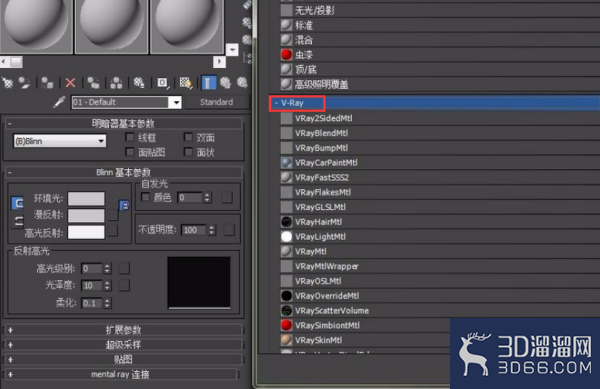Click the Make Material Copy icon
The height and width of the screenshot is (389, 600).
click(x=93, y=83)
